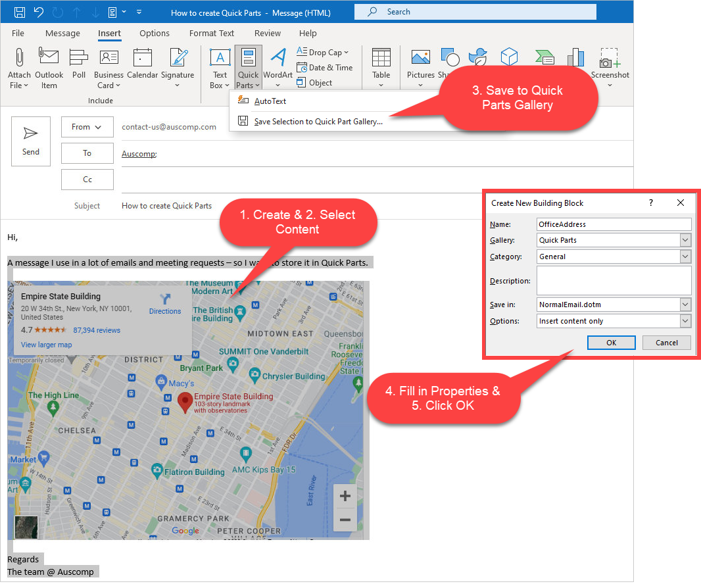Expand the Options dropdown
The width and height of the screenshot is (701, 588).
click(x=685, y=321)
